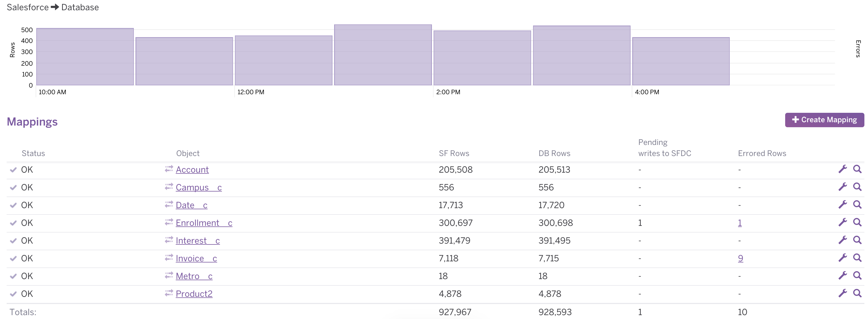Click the Create Mapping button
Screen dimensions: 868x319
[x=824, y=120]
